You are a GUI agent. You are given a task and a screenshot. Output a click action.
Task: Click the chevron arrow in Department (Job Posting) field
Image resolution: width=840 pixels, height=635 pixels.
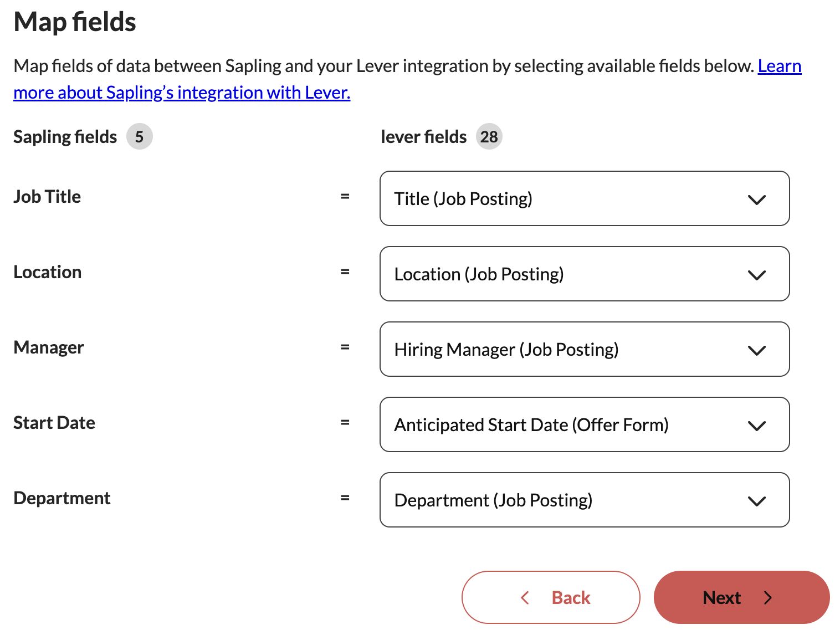click(x=756, y=501)
